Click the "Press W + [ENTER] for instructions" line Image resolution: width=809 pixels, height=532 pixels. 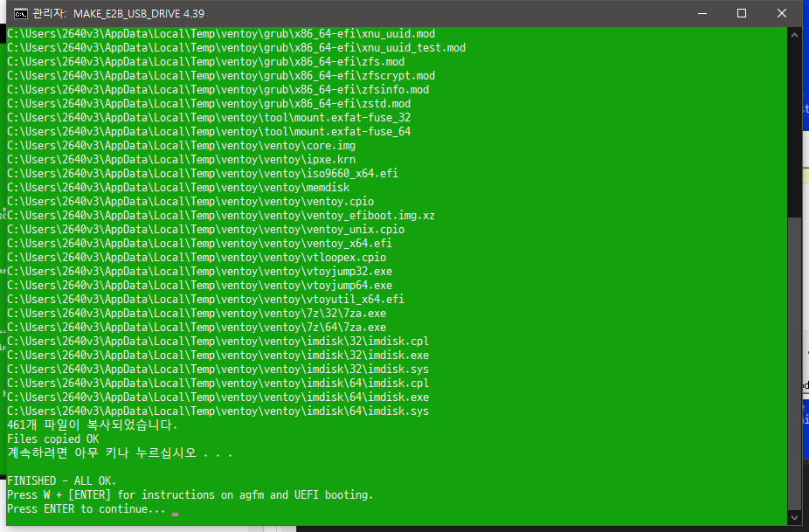190,494
